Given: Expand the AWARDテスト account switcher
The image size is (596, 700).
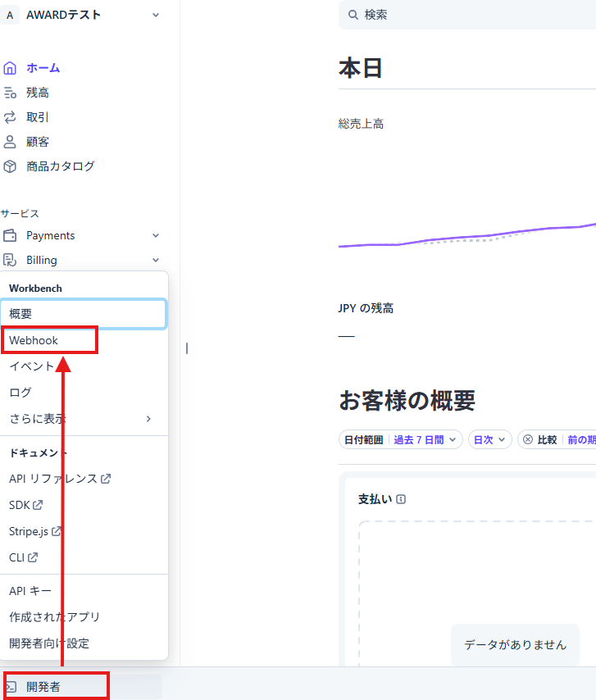Looking at the screenshot, I should 156,15.
